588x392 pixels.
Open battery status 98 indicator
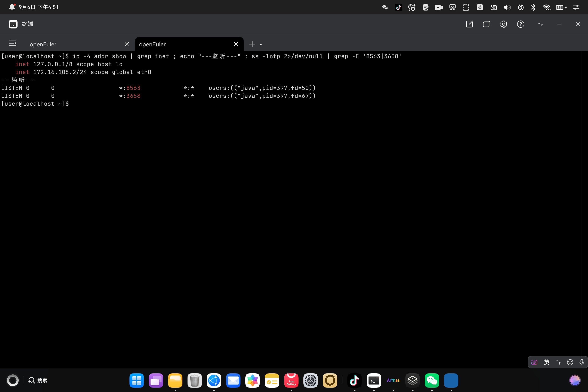pos(561,7)
